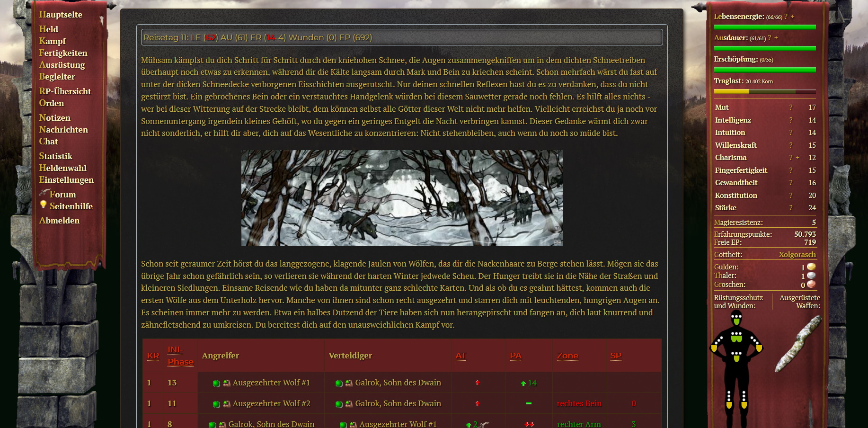Click the + to raise Charisma
This screenshot has width=868, height=428.
(x=798, y=158)
